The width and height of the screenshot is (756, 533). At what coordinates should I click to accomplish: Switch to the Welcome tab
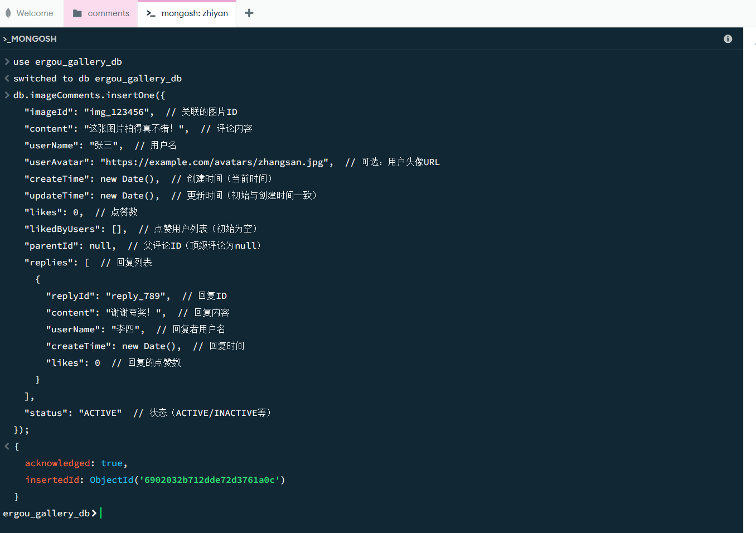[35, 13]
